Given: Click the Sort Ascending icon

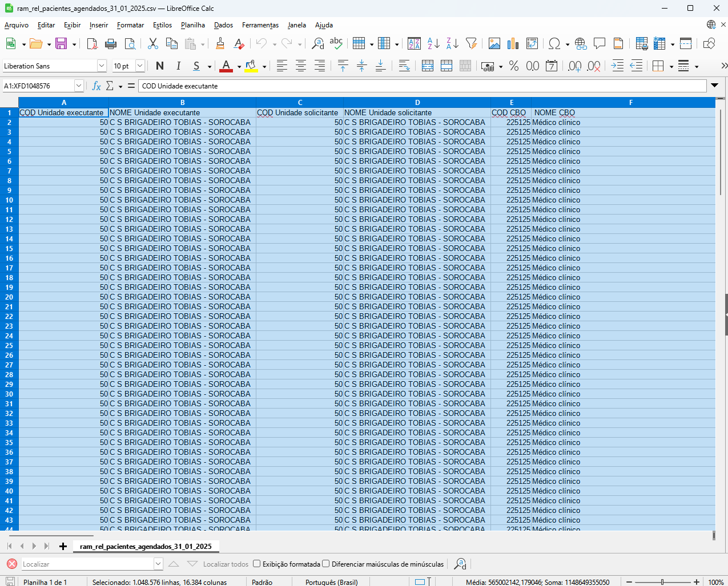Looking at the screenshot, I should tap(433, 44).
